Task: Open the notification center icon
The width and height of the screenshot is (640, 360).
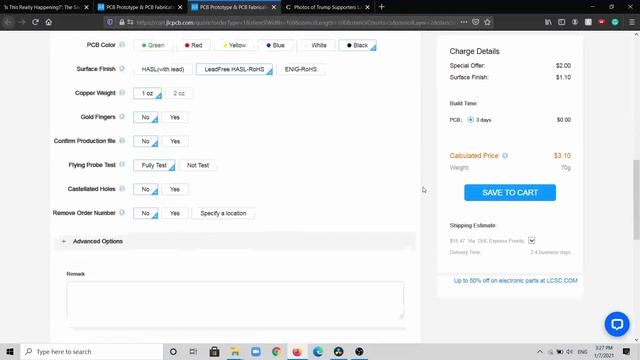Action: click(x=627, y=351)
